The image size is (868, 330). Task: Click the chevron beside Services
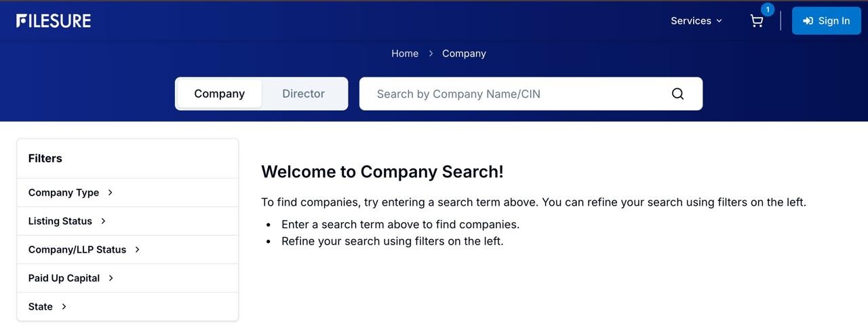pos(719,21)
